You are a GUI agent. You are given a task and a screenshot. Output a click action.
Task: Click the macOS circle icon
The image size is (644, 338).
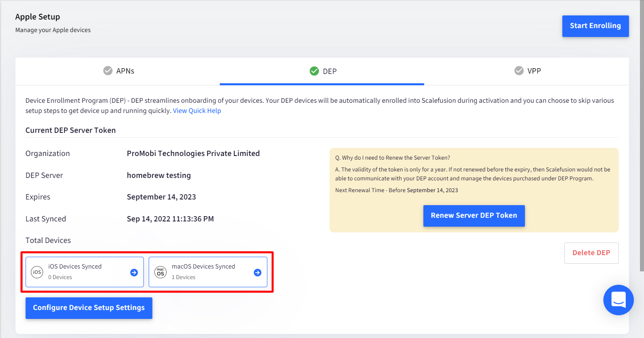tap(160, 272)
